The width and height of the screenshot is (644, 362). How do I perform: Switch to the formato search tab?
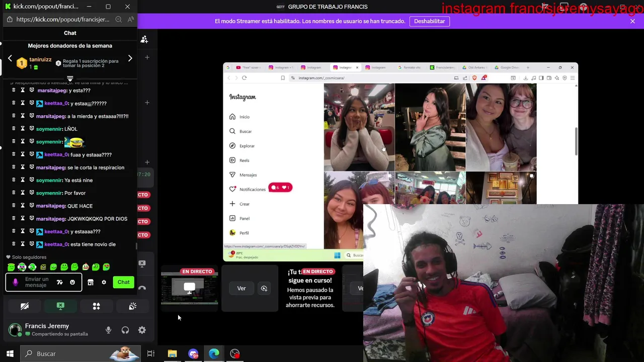[410, 67]
